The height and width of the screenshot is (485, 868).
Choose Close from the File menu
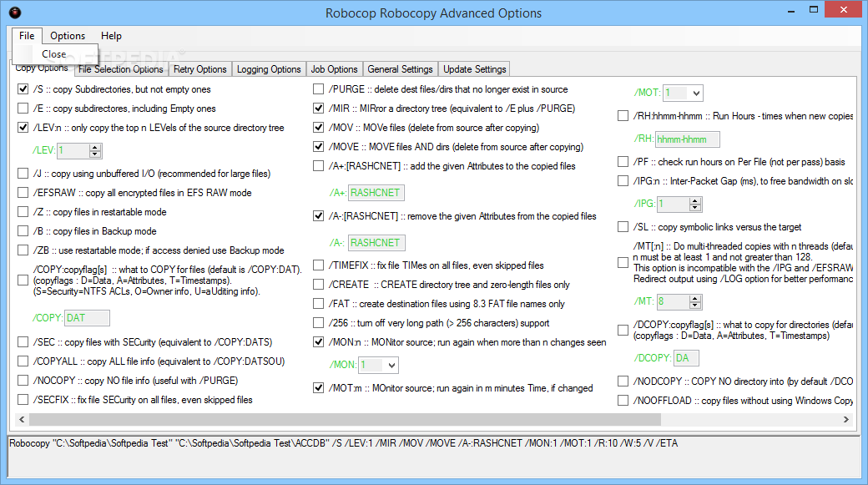click(54, 53)
